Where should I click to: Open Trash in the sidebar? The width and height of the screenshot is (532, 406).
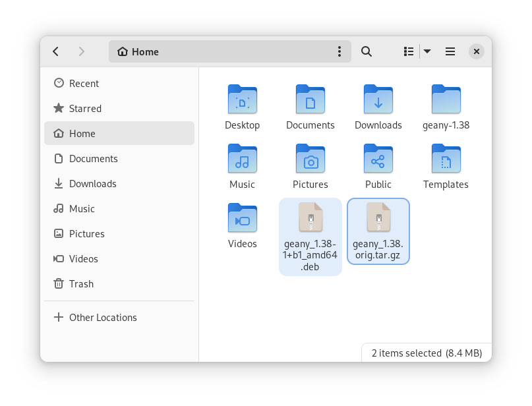click(119, 283)
